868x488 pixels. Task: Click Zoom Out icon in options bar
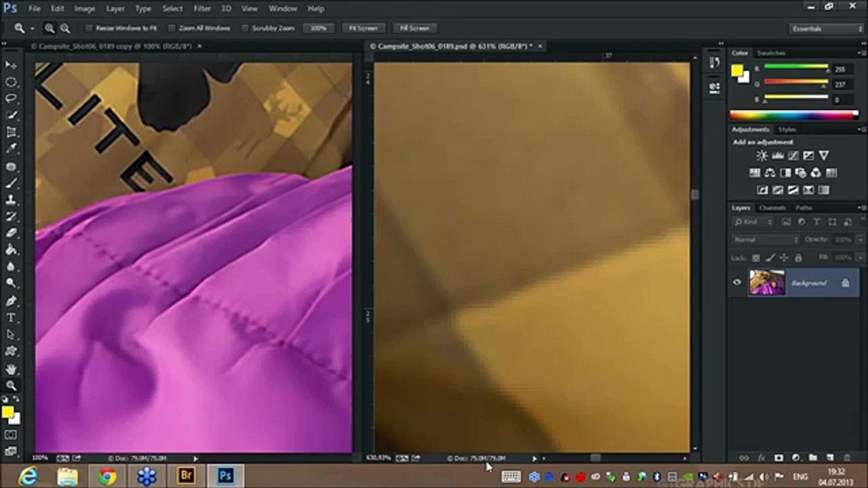click(x=65, y=28)
